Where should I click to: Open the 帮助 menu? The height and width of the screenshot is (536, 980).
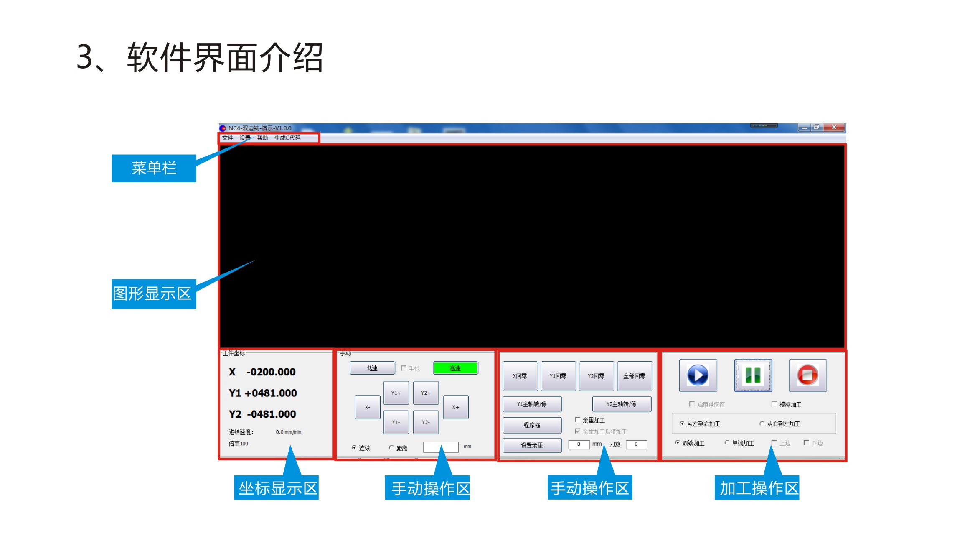pos(262,138)
